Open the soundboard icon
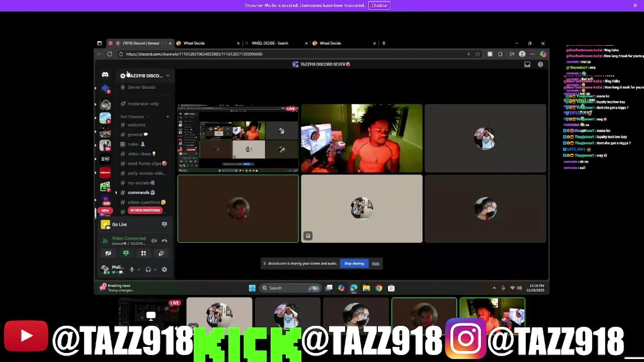 [x=161, y=253]
